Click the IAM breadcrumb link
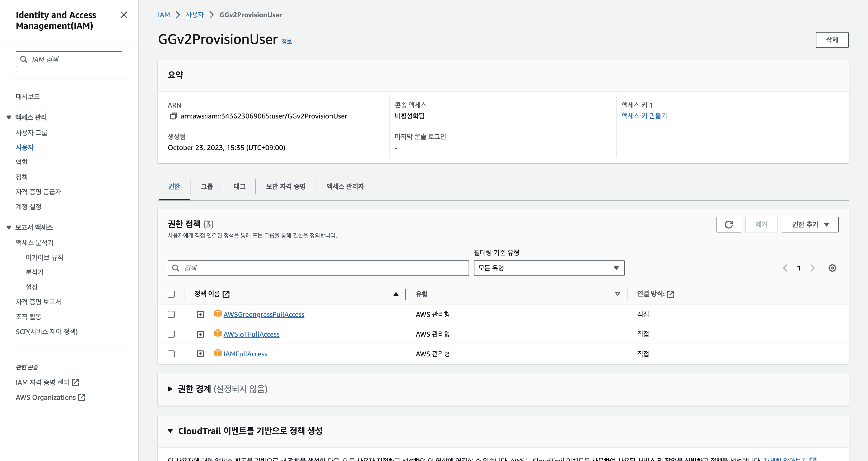The image size is (868, 461). (x=164, y=15)
